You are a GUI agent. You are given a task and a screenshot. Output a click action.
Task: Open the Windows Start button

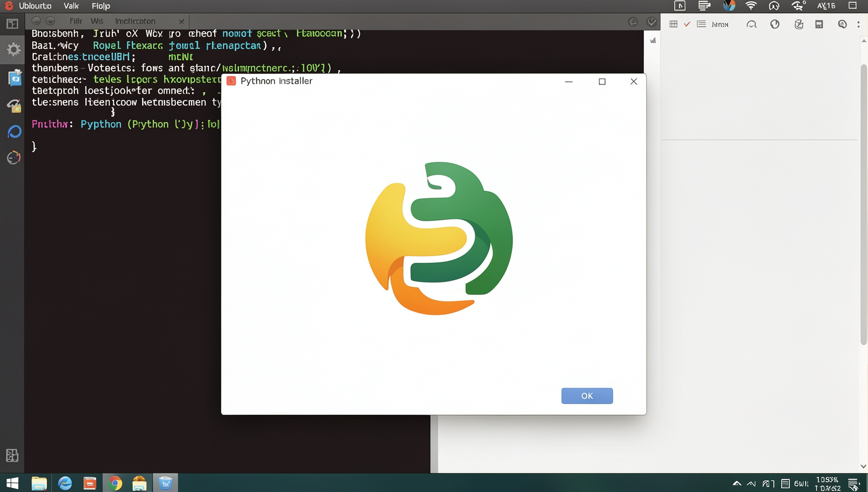[x=12, y=483]
